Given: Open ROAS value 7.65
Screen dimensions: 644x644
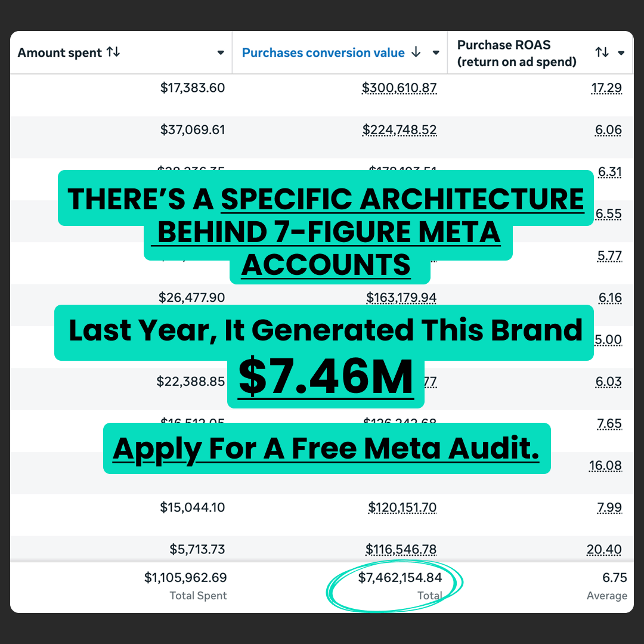Looking at the screenshot, I should [609, 423].
